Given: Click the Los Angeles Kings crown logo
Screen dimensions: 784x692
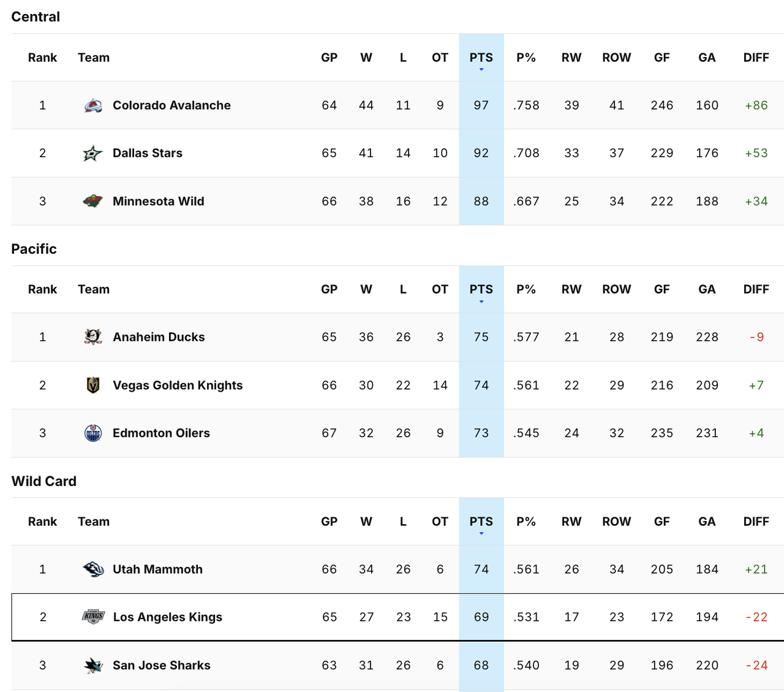Looking at the screenshot, I should 92,617.
